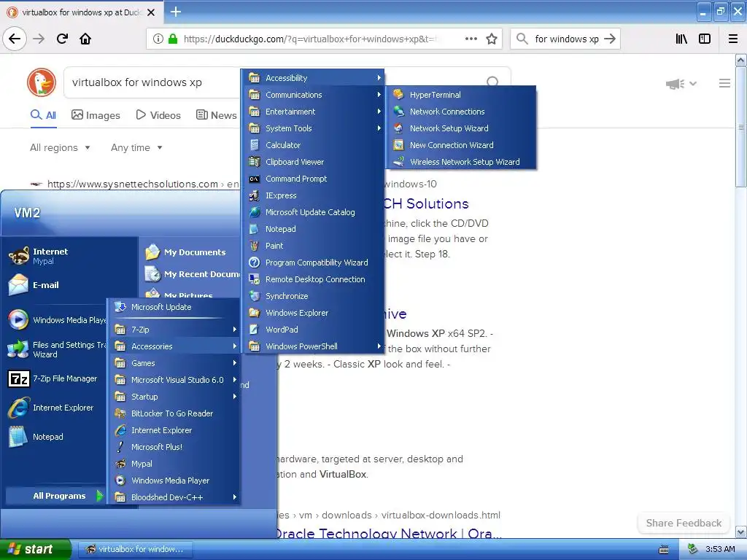This screenshot has height=560, width=747.
Task: Switch to News search tab
Action: [x=216, y=115]
